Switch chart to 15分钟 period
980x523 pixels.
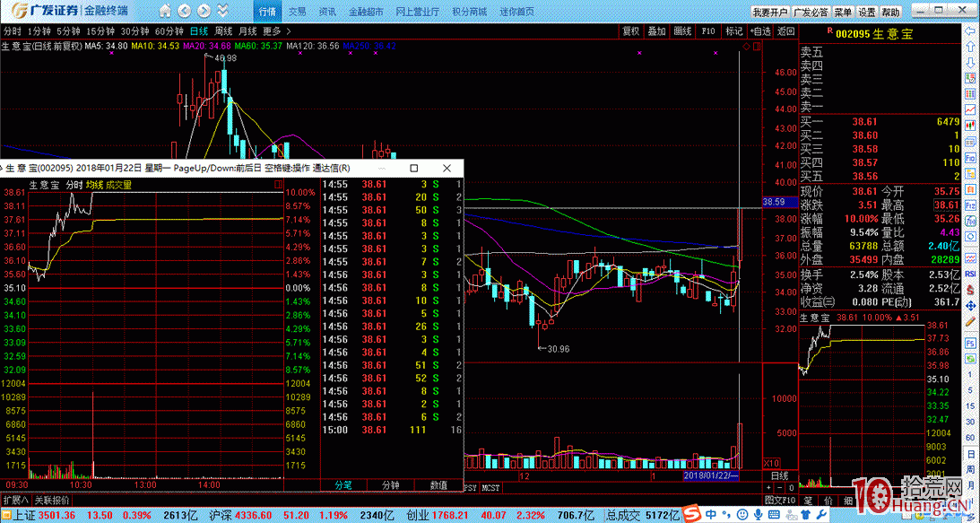tap(100, 31)
